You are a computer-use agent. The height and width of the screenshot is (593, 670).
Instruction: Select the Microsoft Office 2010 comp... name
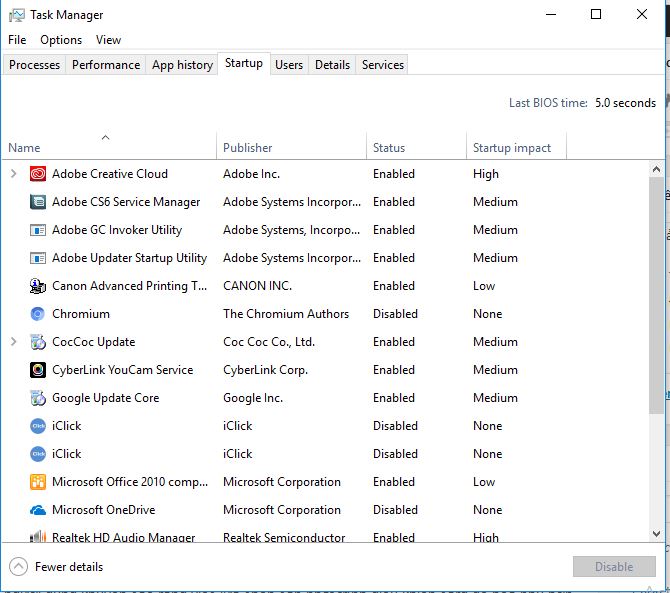(x=130, y=482)
